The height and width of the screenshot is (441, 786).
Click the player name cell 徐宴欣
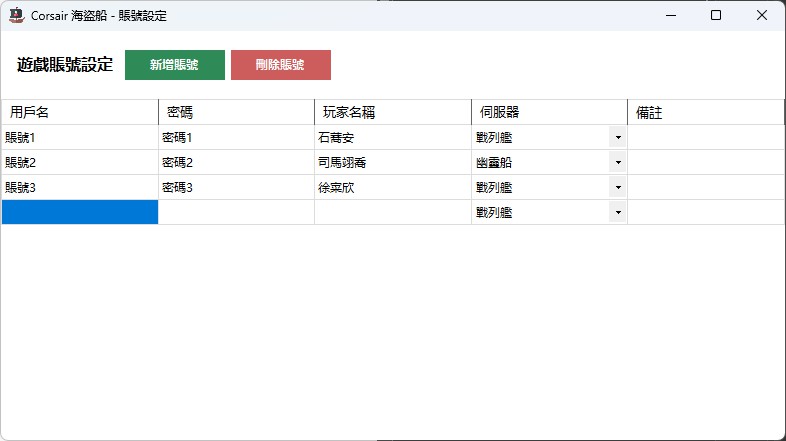[x=392, y=187]
